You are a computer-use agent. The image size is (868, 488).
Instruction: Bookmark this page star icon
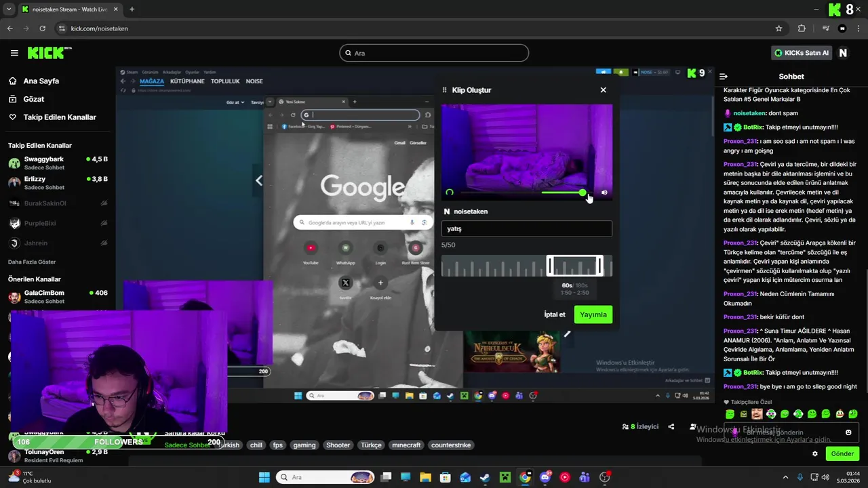[x=778, y=28]
